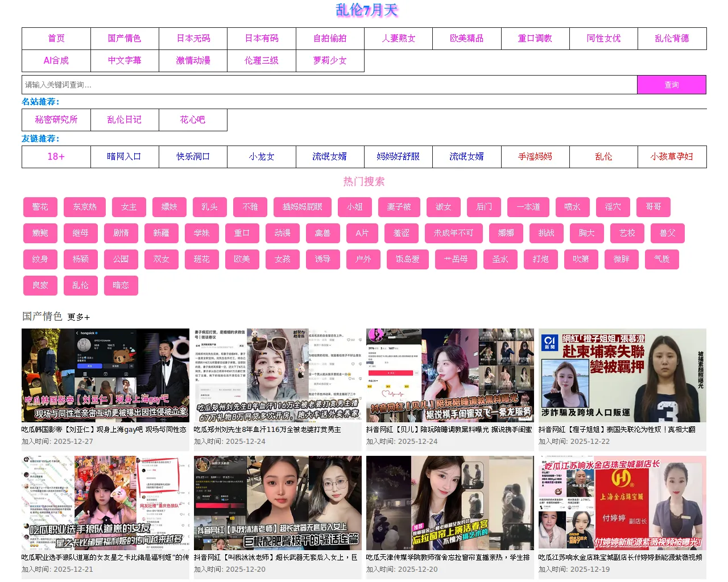This screenshot has width=728, height=582.
Task: Select the 欧美 hot search tag
Action: pyautogui.click(x=242, y=259)
